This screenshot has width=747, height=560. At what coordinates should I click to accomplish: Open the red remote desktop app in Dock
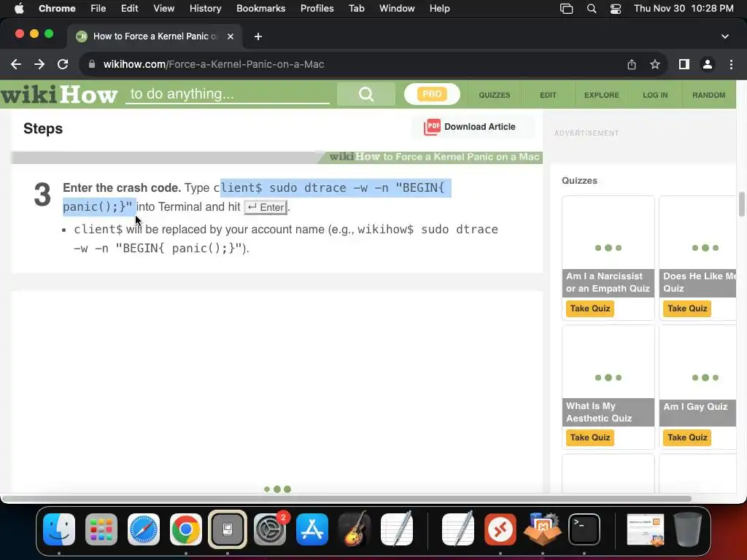500,529
